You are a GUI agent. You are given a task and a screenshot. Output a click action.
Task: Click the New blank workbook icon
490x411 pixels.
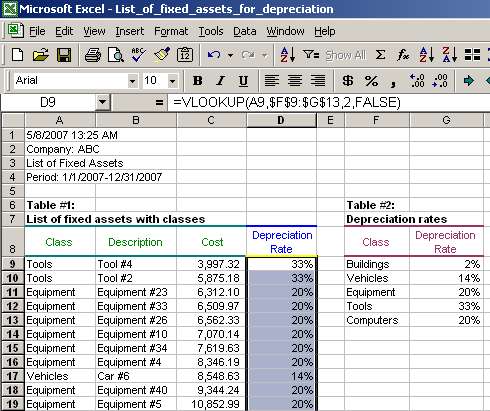tap(17, 54)
